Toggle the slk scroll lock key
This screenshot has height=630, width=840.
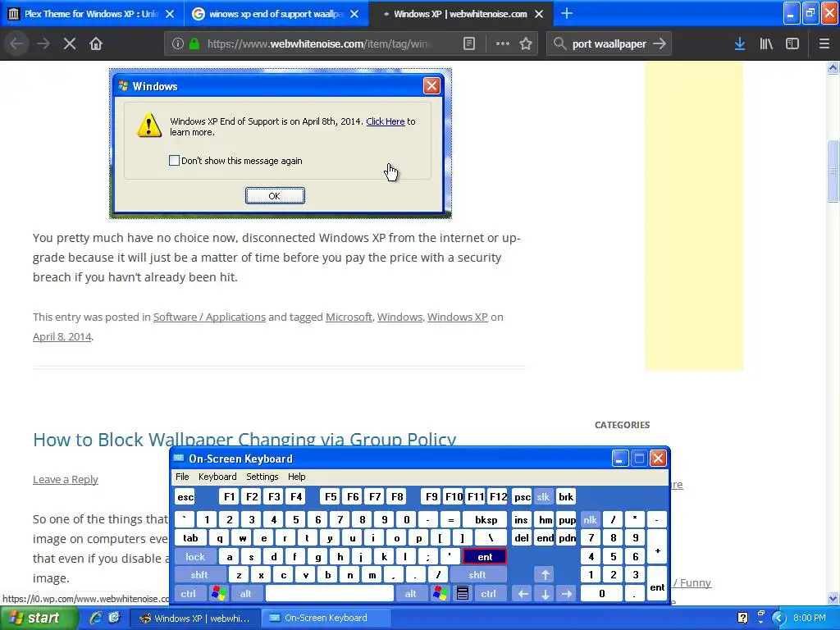click(x=543, y=496)
